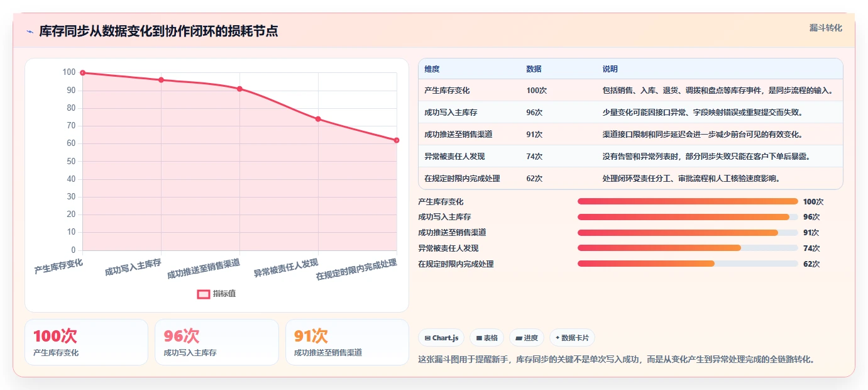Click table cell 成功推送至销售渠道
868x390 pixels.
[458, 135]
